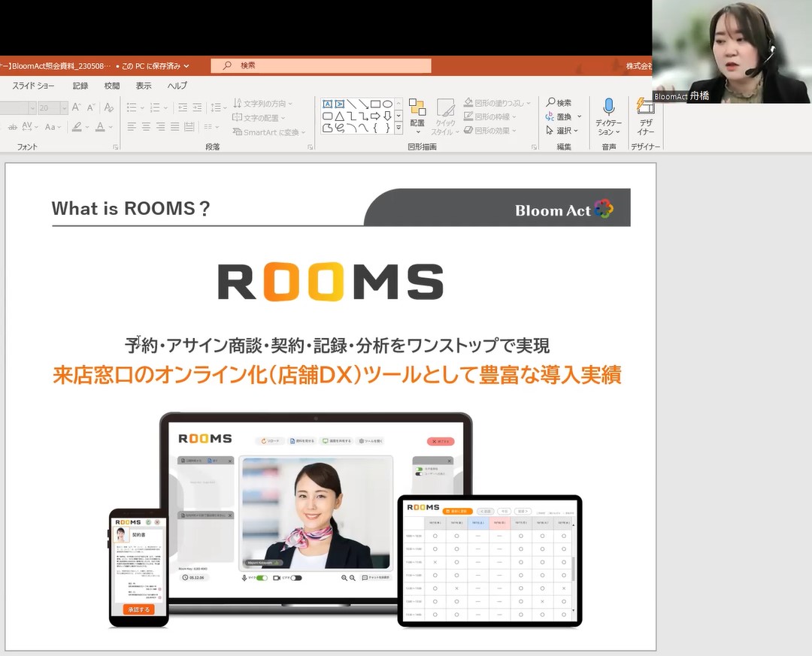Screen dimensions: 812x656
Task: Open the スライド ショー ribbon tab
Action: coord(33,86)
